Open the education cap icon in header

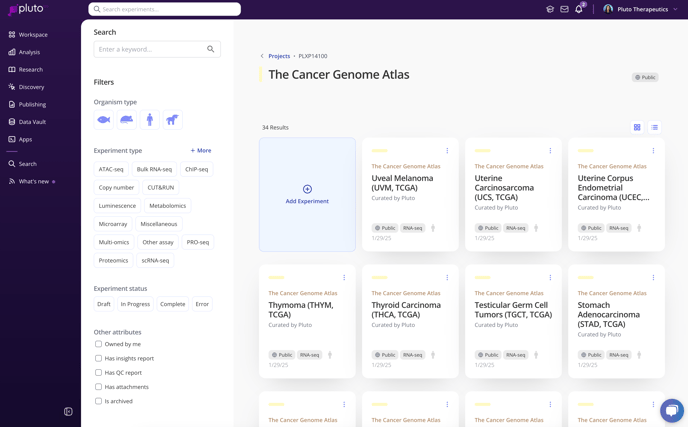(550, 9)
